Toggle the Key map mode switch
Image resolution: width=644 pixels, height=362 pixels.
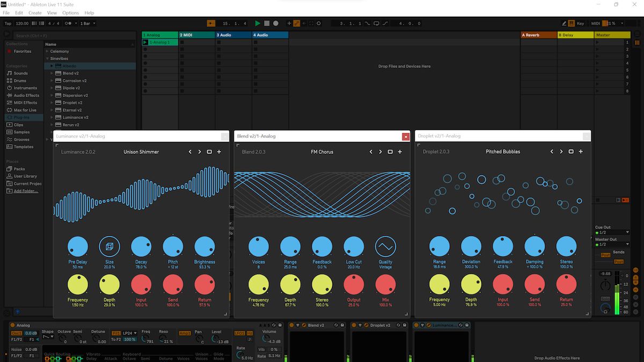(x=581, y=24)
